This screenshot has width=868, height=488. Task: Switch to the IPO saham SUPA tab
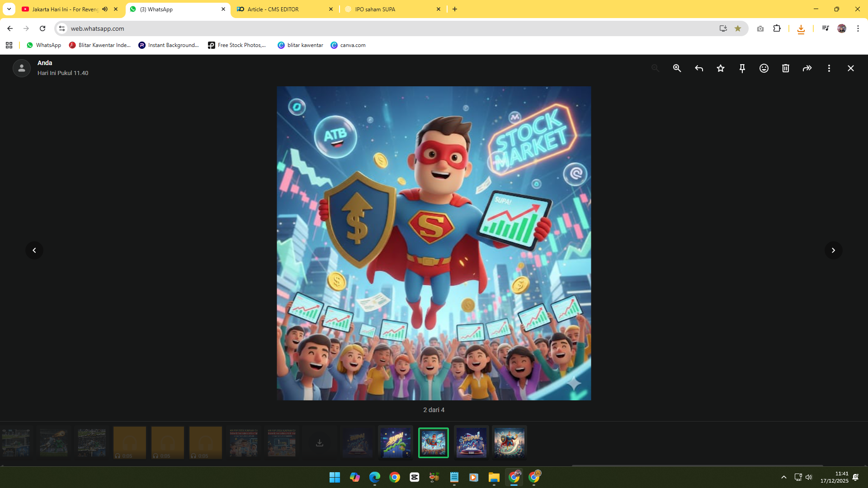click(x=392, y=9)
